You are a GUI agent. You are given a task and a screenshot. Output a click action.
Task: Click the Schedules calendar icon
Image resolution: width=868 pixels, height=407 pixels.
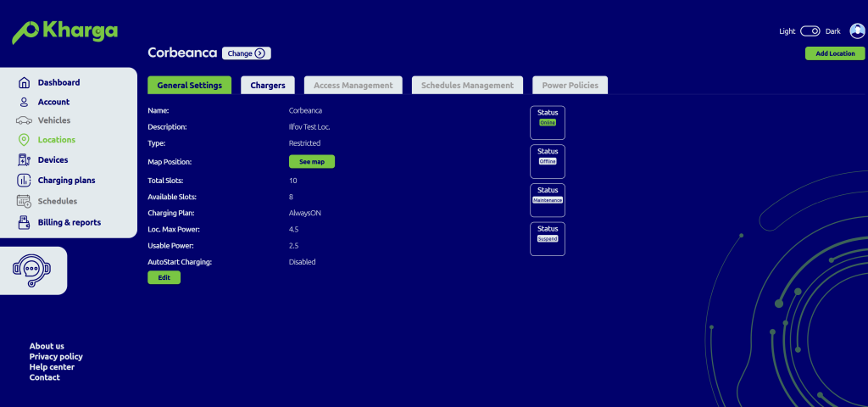click(24, 201)
